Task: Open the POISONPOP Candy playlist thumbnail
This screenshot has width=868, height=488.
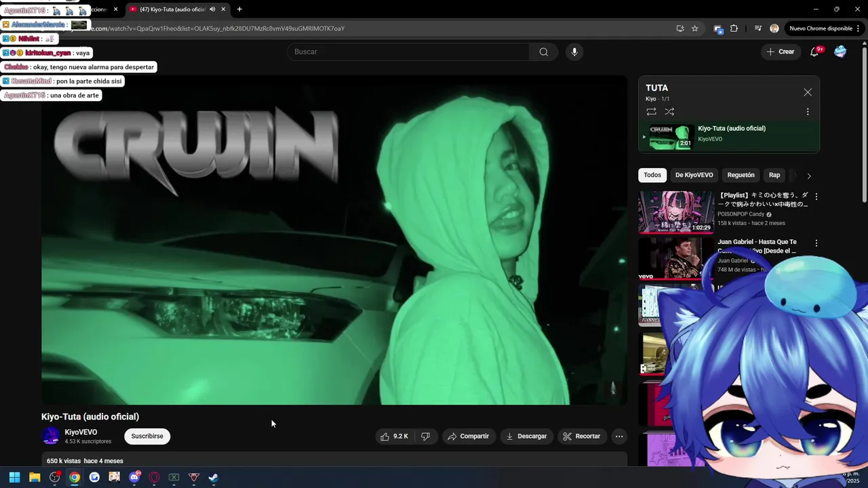Action: coord(675,212)
